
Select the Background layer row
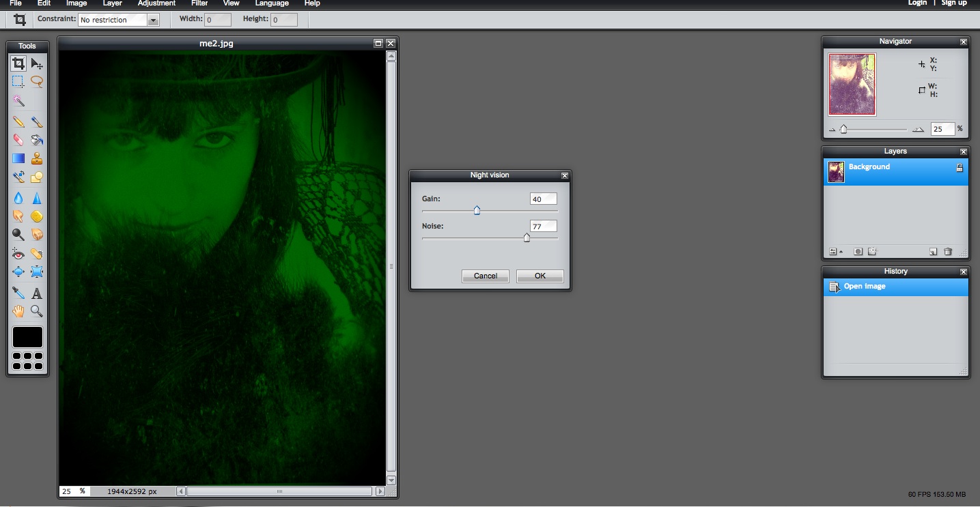point(896,172)
